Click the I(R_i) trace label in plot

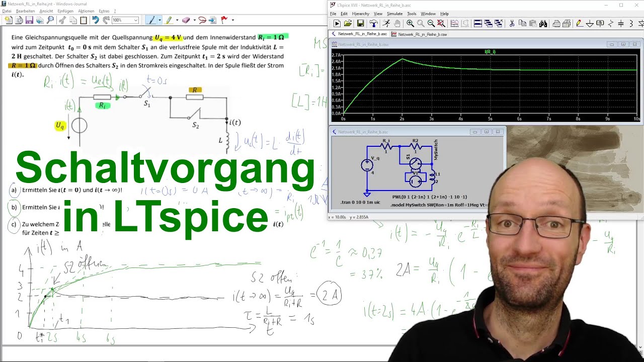(490, 51)
